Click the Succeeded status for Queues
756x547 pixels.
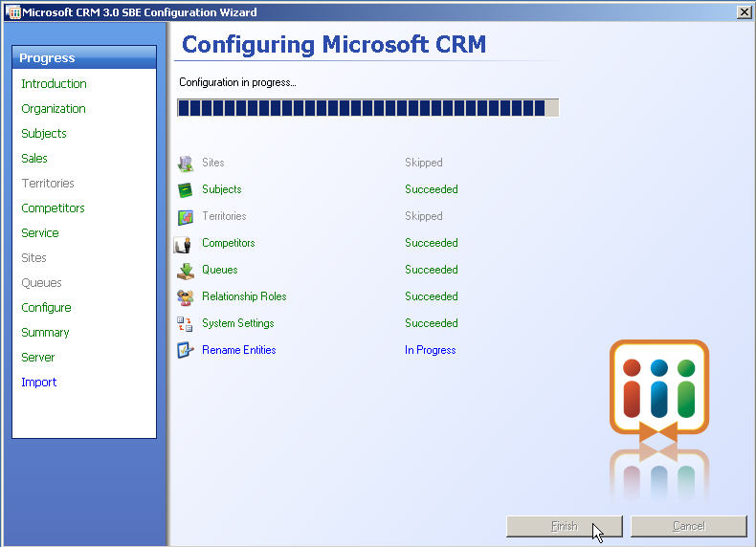click(432, 270)
